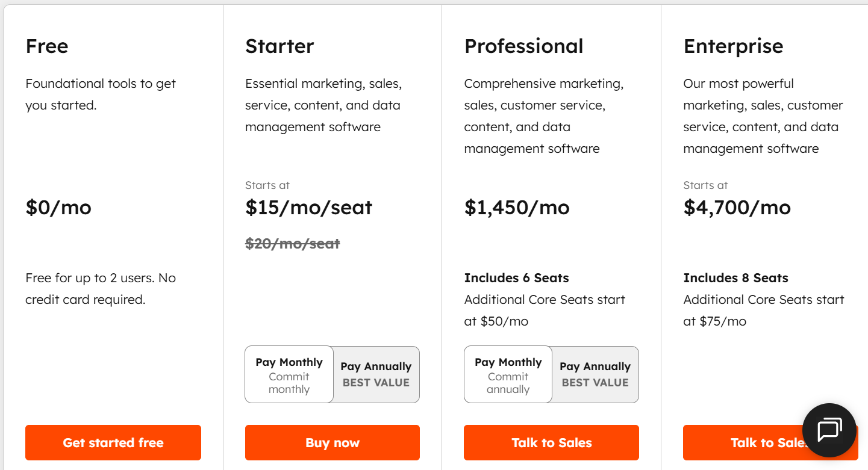Click the Includes 6 Seats label

(x=516, y=278)
